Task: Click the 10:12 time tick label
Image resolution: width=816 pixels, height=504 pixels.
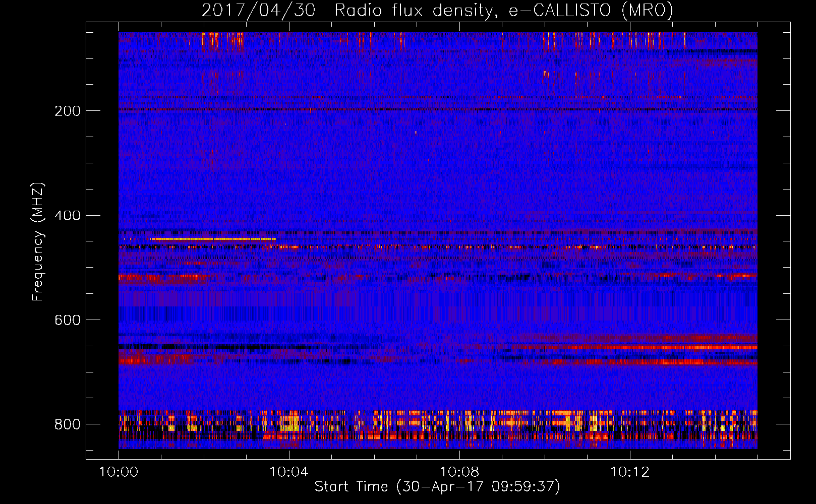Action: tap(630, 472)
